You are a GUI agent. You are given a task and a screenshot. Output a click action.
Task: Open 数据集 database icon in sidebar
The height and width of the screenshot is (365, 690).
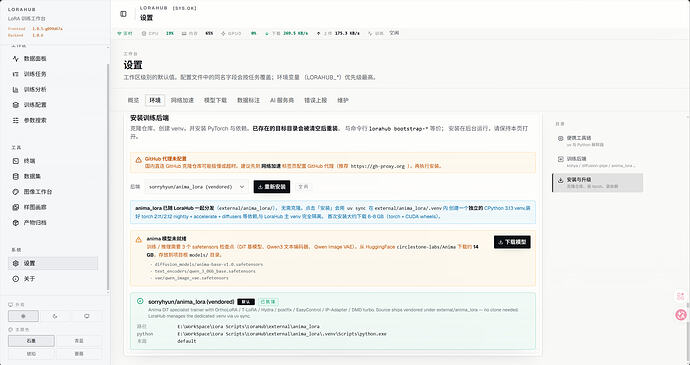16,176
